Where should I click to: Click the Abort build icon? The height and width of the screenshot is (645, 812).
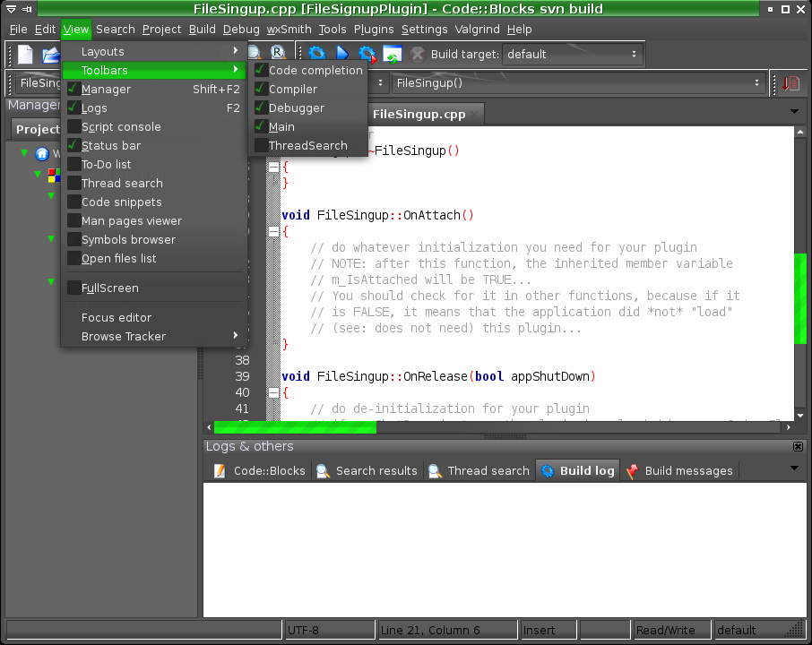point(418,55)
